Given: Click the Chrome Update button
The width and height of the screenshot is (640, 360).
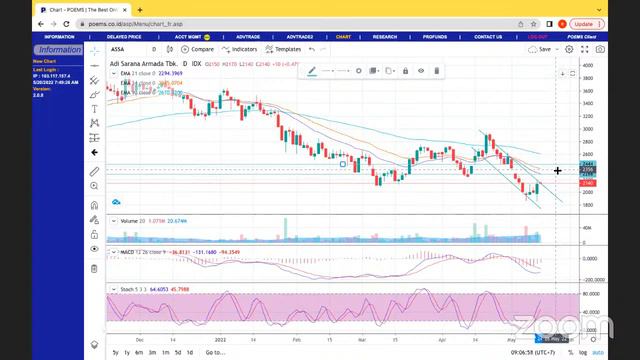Looking at the screenshot, I should coord(587,24).
